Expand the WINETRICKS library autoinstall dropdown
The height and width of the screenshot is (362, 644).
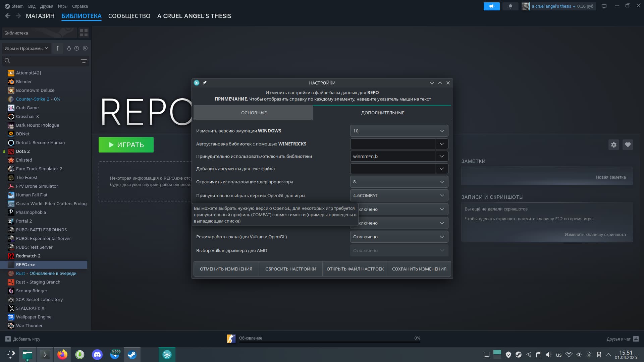pyautogui.click(x=441, y=144)
